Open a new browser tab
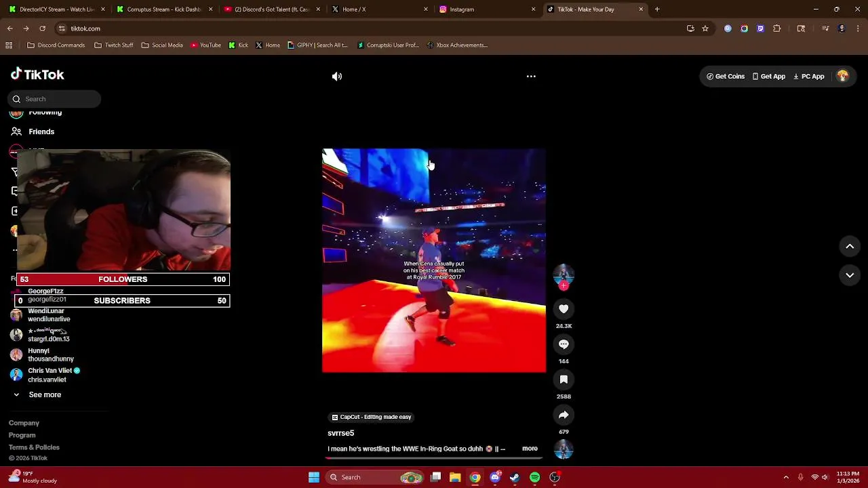 click(656, 9)
